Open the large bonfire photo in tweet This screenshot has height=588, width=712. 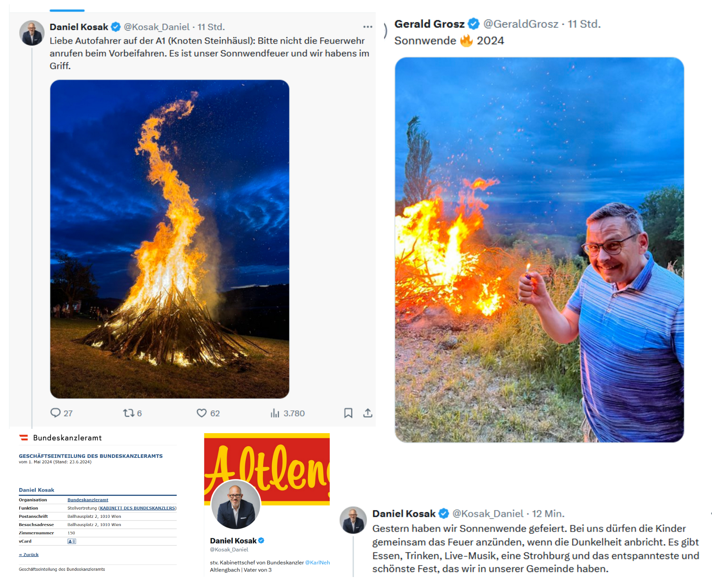pyautogui.click(x=169, y=239)
